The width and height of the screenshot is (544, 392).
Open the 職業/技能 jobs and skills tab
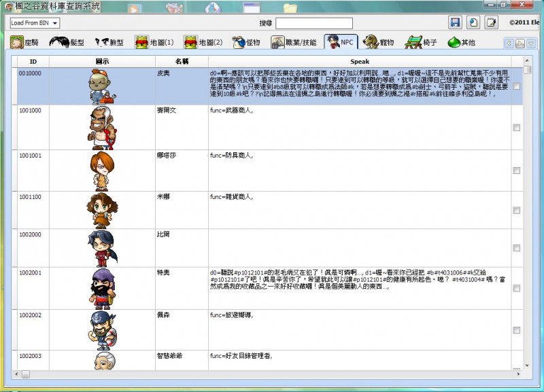click(x=294, y=42)
